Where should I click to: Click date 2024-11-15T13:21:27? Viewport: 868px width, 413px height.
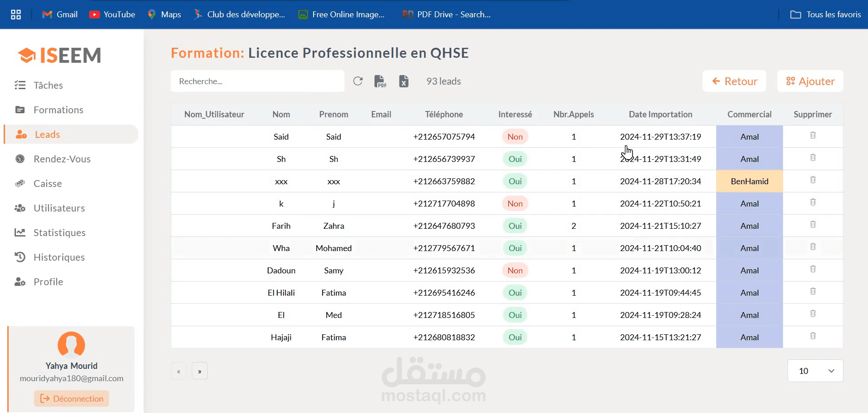click(x=660, y=337)
